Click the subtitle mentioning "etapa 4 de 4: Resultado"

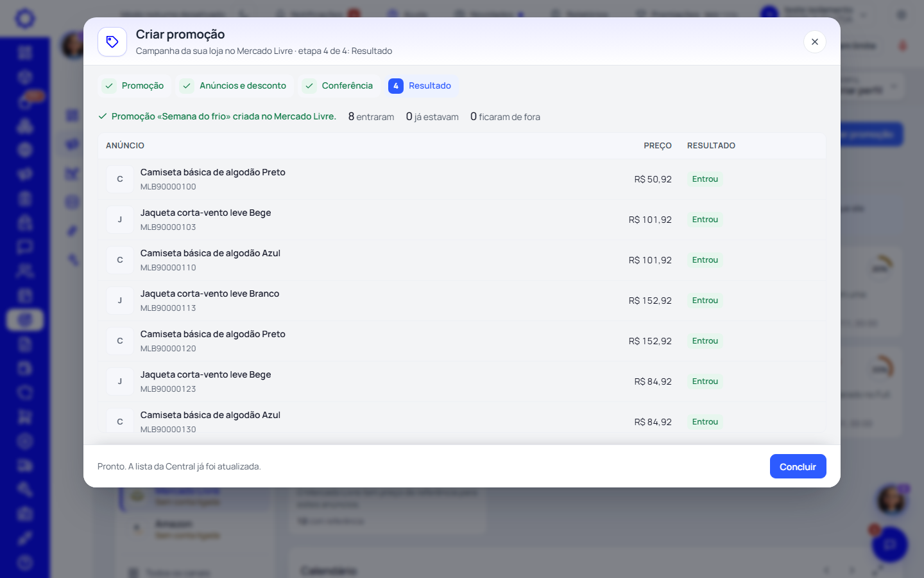[x=264, y=51]
